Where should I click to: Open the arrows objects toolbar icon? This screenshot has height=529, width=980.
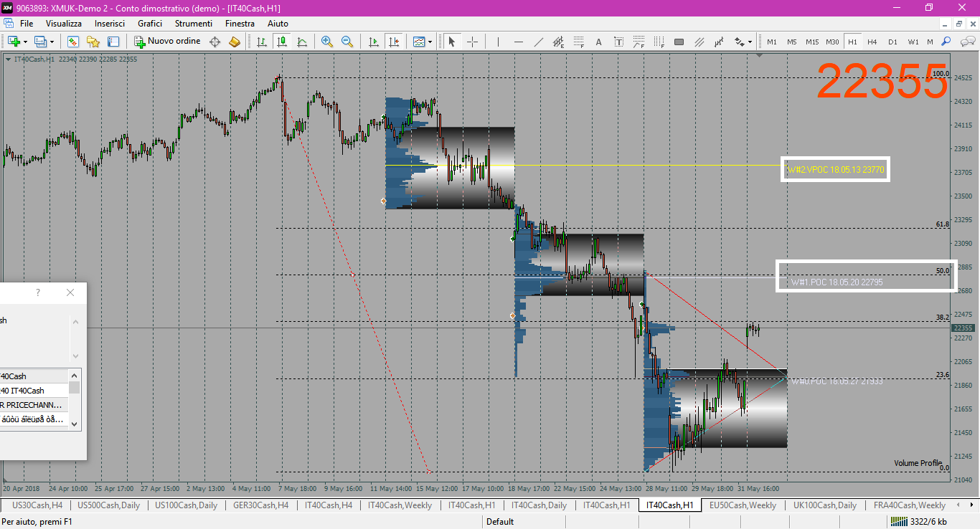coord(739,42)
